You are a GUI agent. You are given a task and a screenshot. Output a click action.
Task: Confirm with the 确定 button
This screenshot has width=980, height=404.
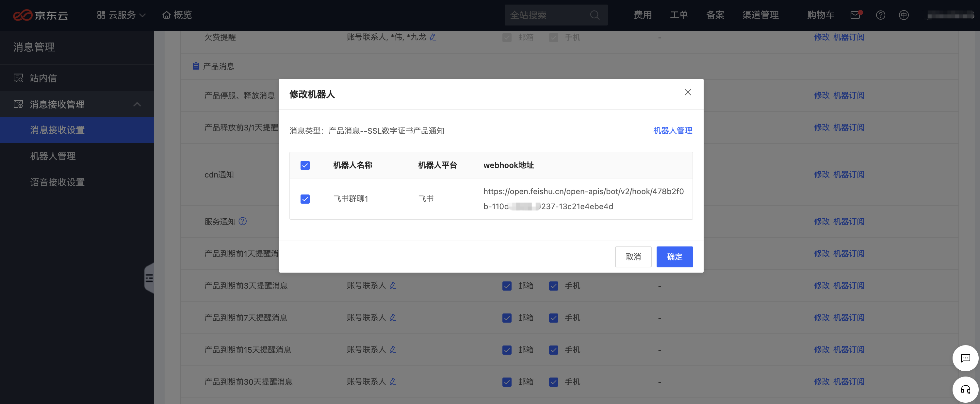(x=675, y=257)
